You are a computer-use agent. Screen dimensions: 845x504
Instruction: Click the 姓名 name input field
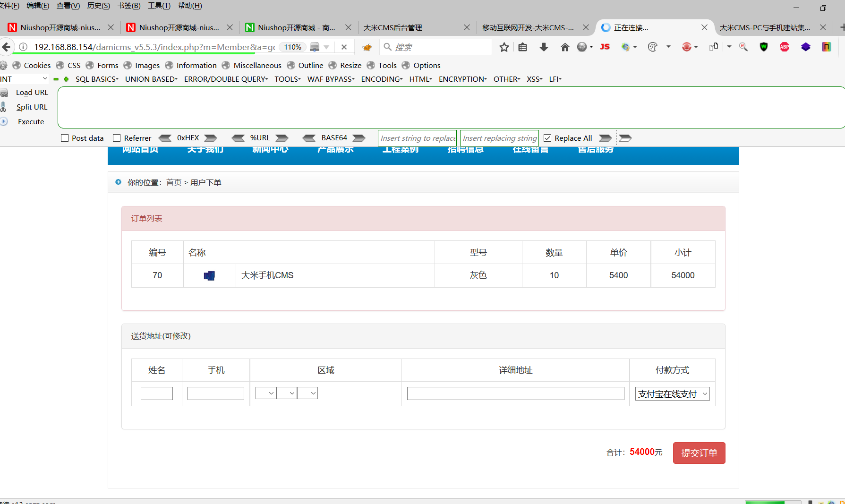(x=157, y=393)
